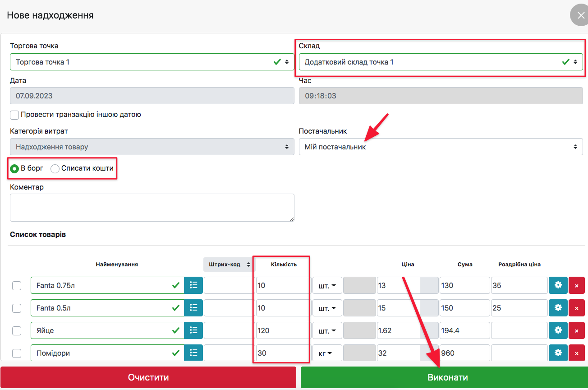
Task: Open gear settings for Fanta 0.5л row
Action: point(558,308)
